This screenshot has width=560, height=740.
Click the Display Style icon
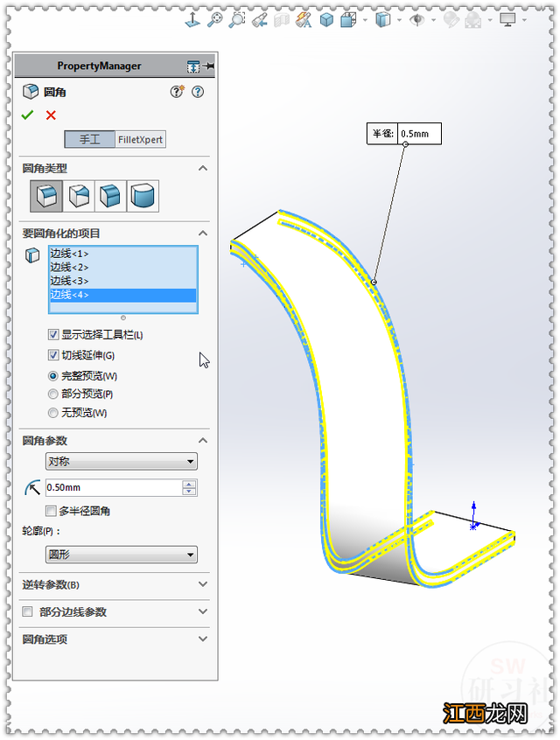(383, 20)
